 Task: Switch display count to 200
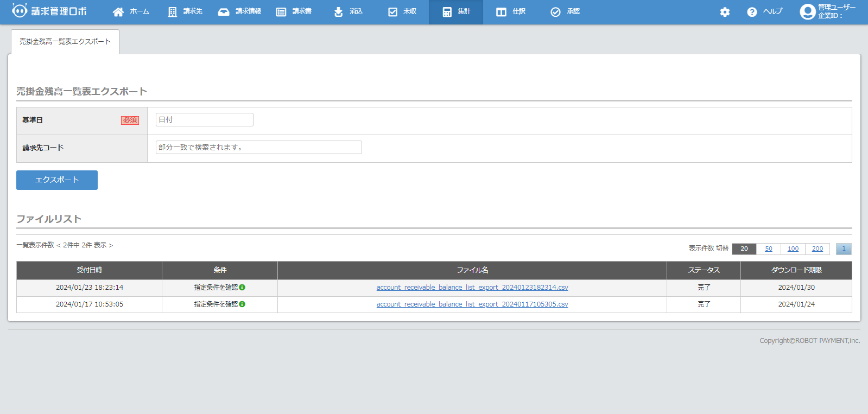coord(817,249)
